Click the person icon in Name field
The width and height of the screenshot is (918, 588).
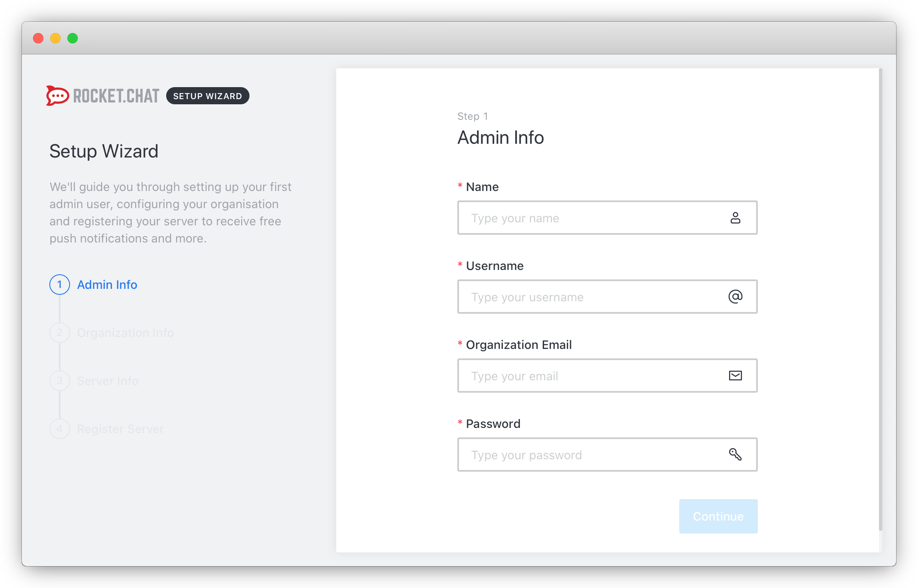click(x=735, y=218)
